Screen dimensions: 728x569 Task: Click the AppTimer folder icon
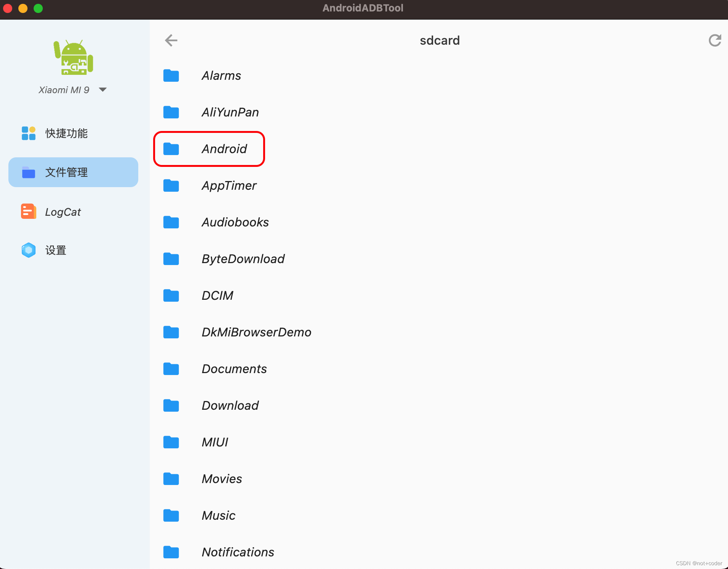tap(171, 186)
